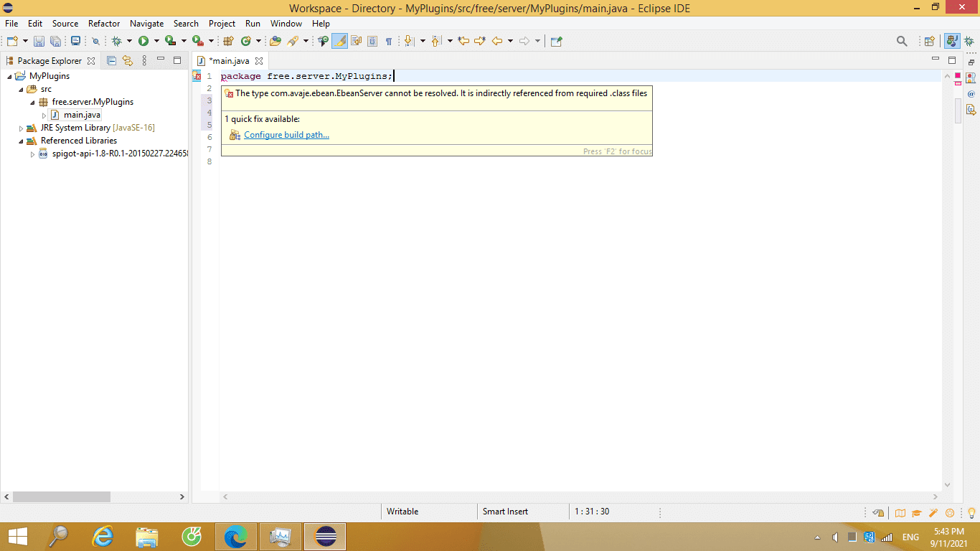Open the Refactor menu

(104, 24)
